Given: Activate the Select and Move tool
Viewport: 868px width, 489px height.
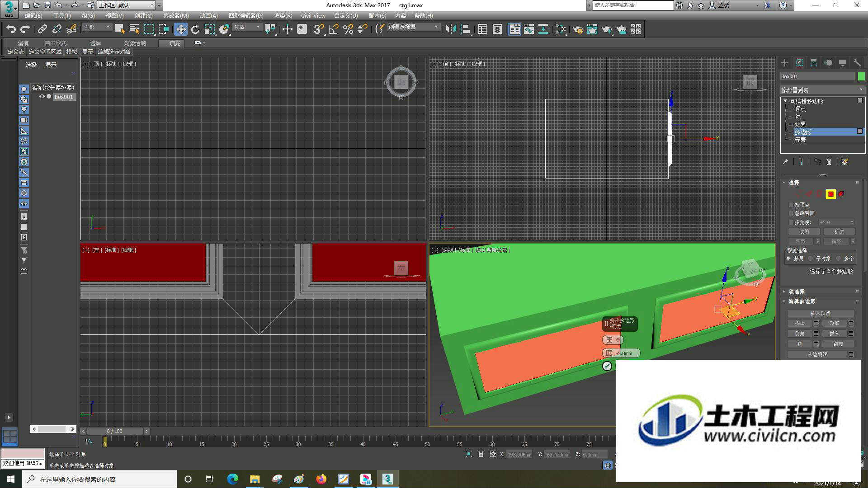Looking at the screenshot, I should (x=181, y=29).
